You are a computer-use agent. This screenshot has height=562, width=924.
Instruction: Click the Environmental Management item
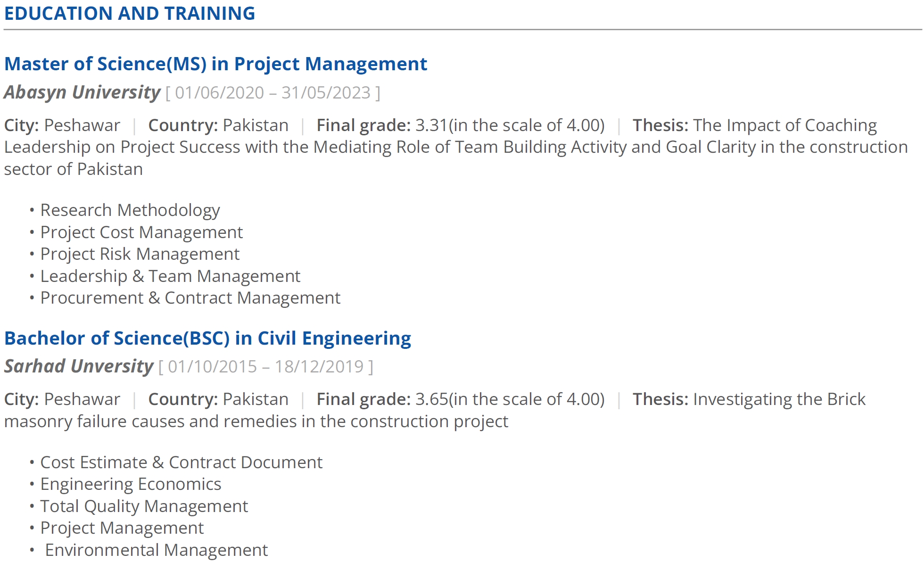click(x=157, y=550)
